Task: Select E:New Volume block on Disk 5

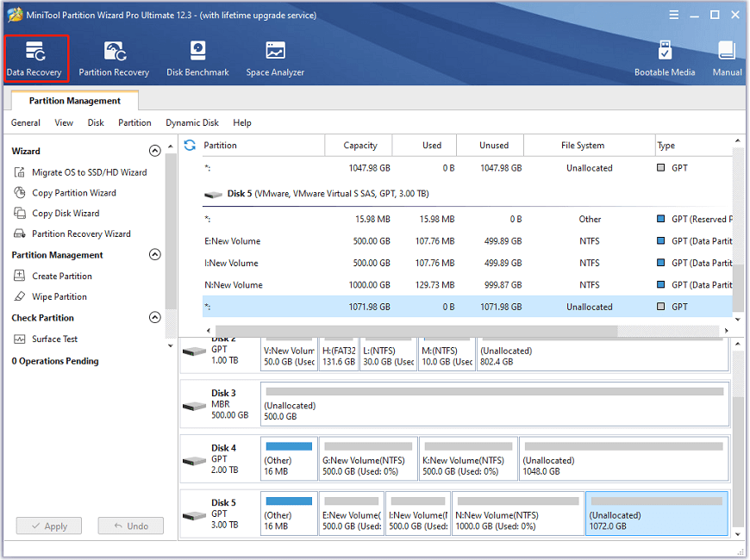Action: pyautogui.click(x=352, y=513)
